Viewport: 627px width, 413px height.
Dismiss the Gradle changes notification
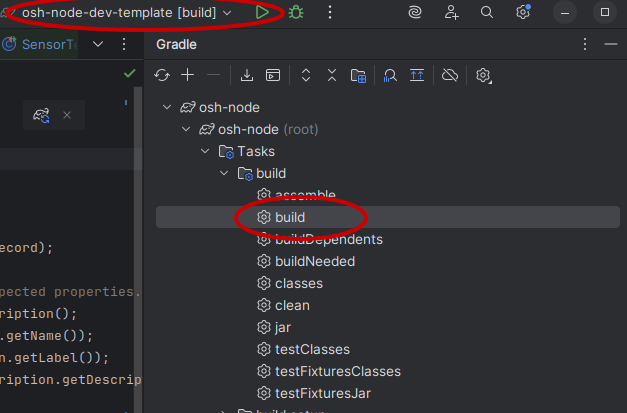[x=67, y=115]
